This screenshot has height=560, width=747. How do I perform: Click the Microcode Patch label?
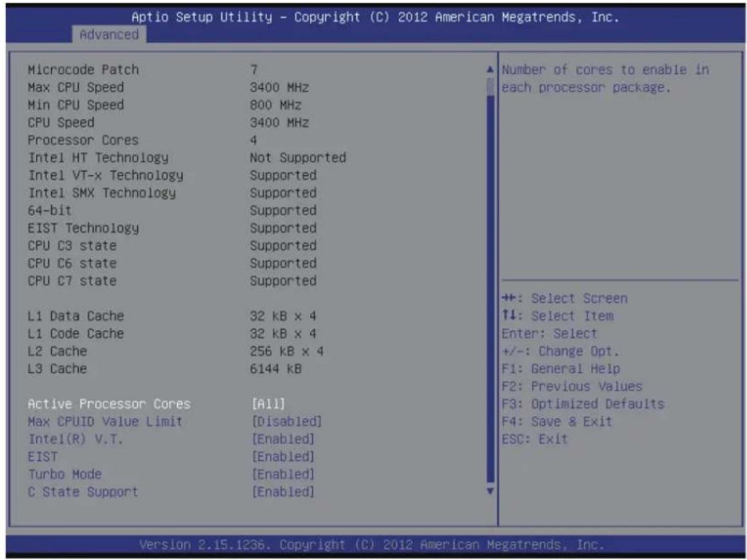83,70
